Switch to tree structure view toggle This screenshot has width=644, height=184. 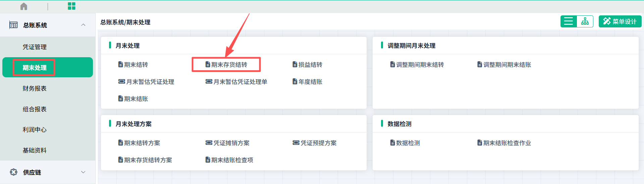pos(585,21)
